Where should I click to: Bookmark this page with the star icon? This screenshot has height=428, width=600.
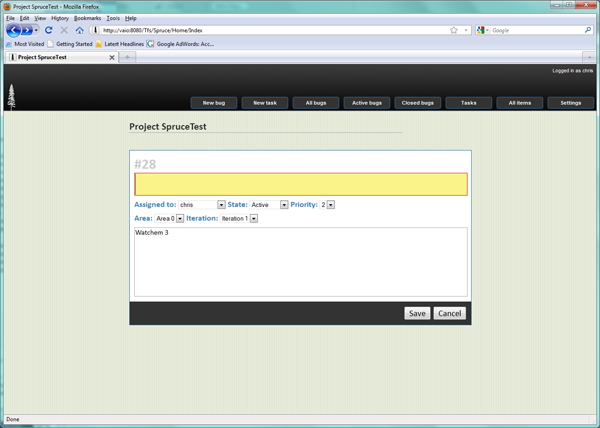click(453, 30)
